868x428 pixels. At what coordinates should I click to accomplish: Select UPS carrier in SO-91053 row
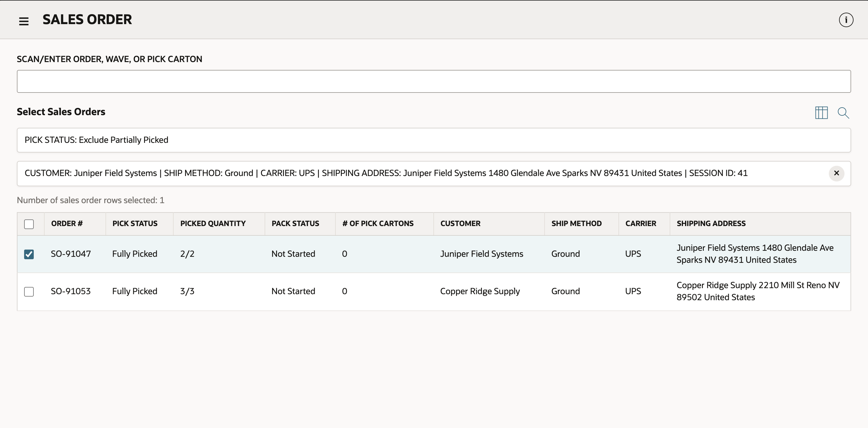(x=633, y=291)
